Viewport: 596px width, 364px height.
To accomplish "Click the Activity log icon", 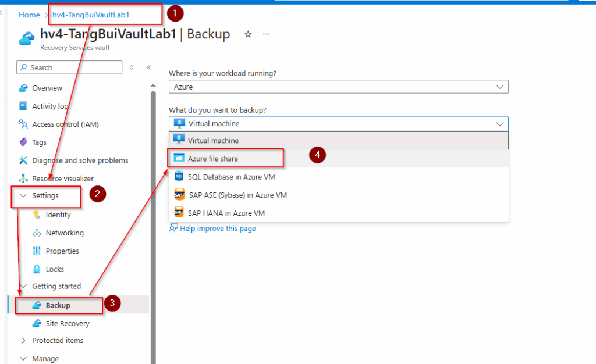I will point(23,106).
